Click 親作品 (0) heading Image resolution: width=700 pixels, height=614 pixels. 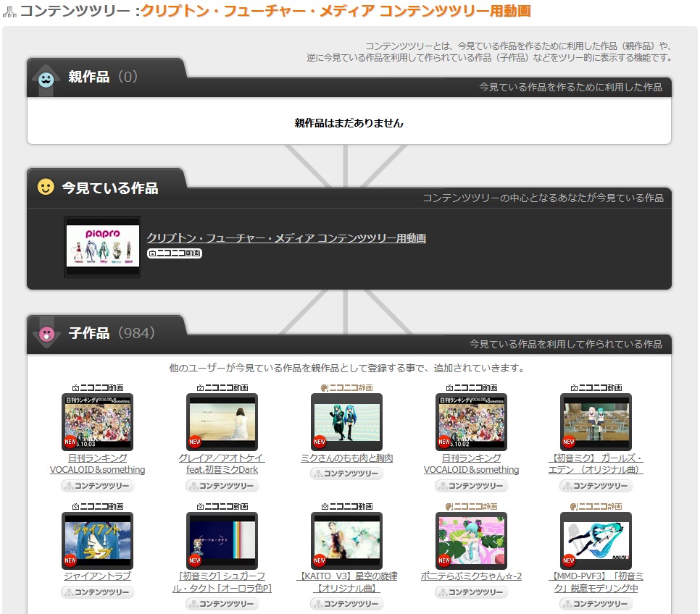pos(103,77)
